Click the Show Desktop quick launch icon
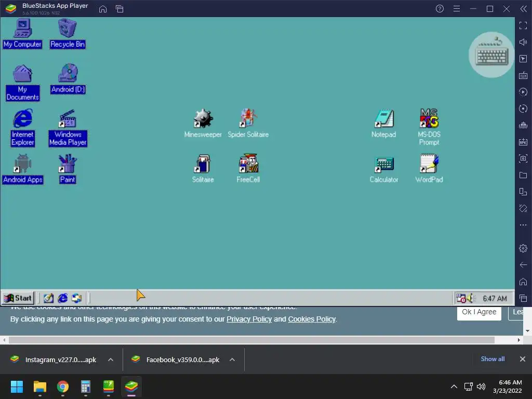 coord(48,298)
